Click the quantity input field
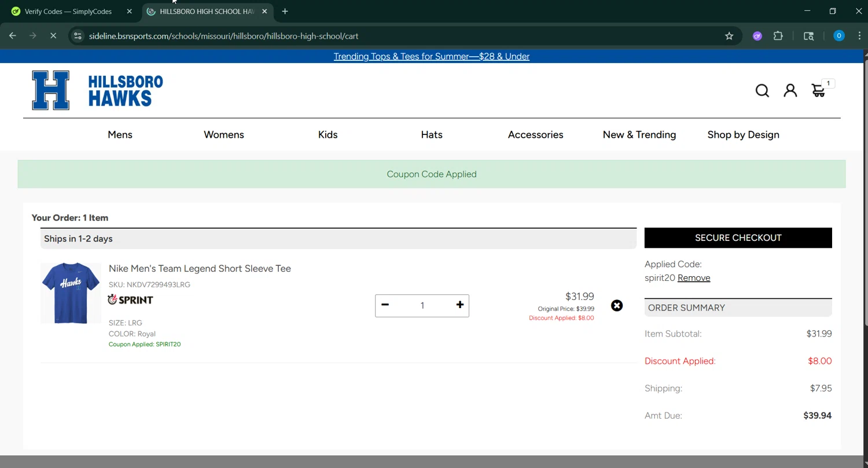Image resolution: width=868 pixels, height=468 pixels. click(x=422, y=306)
